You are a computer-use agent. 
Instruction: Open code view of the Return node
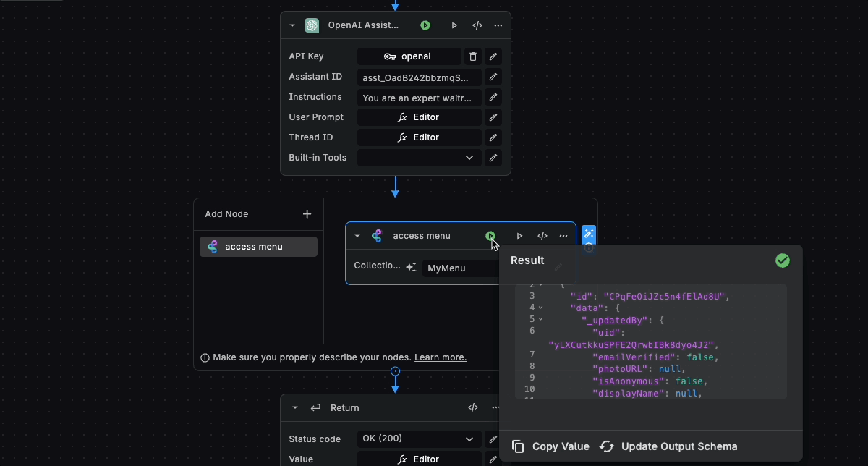coord(473,407)
